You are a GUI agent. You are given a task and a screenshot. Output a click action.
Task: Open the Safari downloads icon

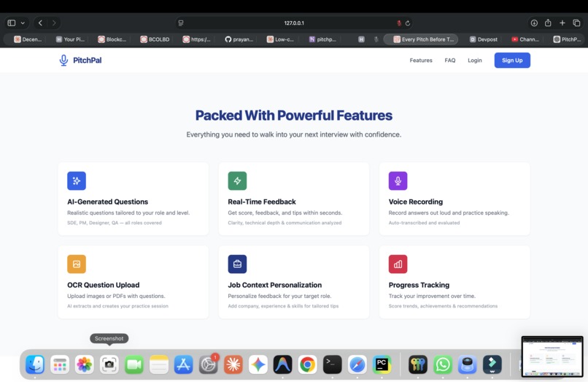click(x=534, y=23)
